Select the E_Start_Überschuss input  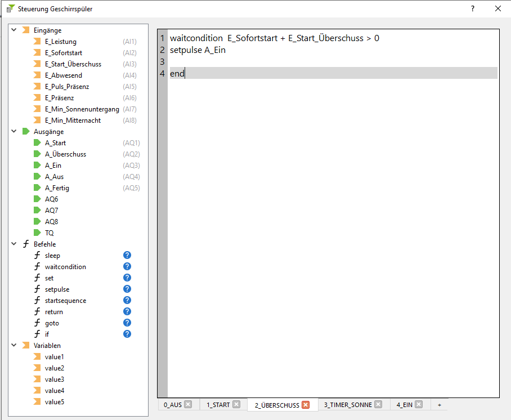pos(73,64)
